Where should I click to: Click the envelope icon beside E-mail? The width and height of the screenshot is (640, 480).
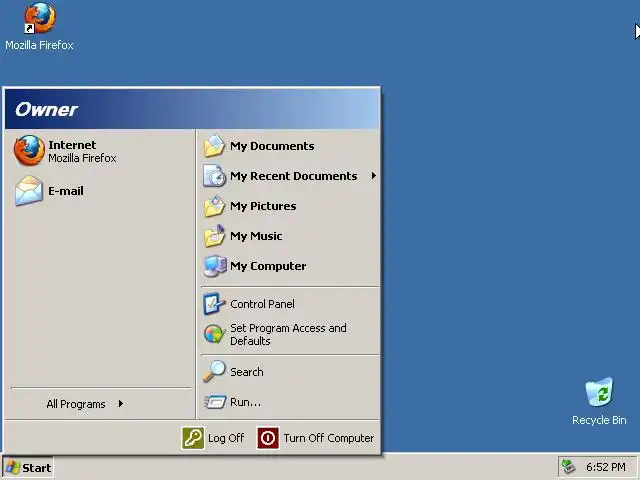pyautogui.click(x=29, y=191)
